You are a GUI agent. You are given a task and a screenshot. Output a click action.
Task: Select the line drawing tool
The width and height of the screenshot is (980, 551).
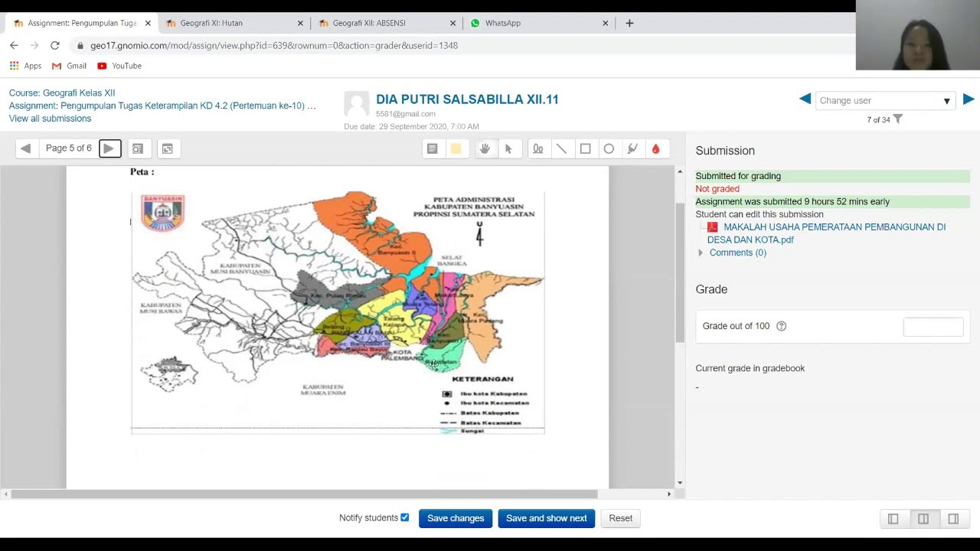click(562, 148)
